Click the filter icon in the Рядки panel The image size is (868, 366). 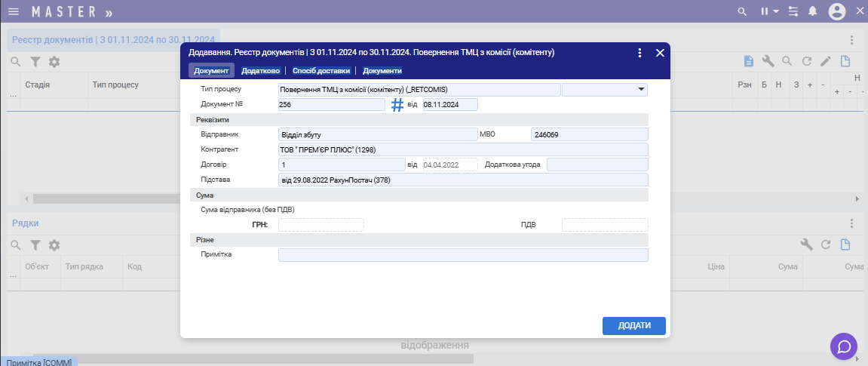tap(35, 245)
